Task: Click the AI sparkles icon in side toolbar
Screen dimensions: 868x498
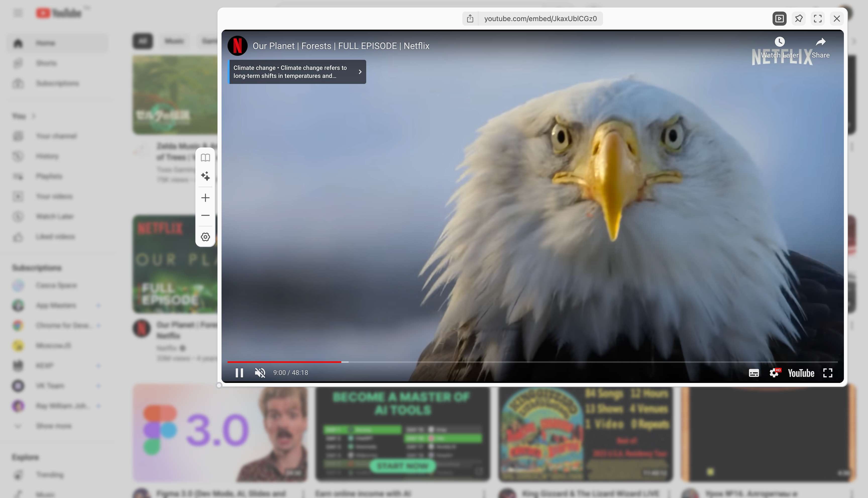Action: [x=205, y=176]
